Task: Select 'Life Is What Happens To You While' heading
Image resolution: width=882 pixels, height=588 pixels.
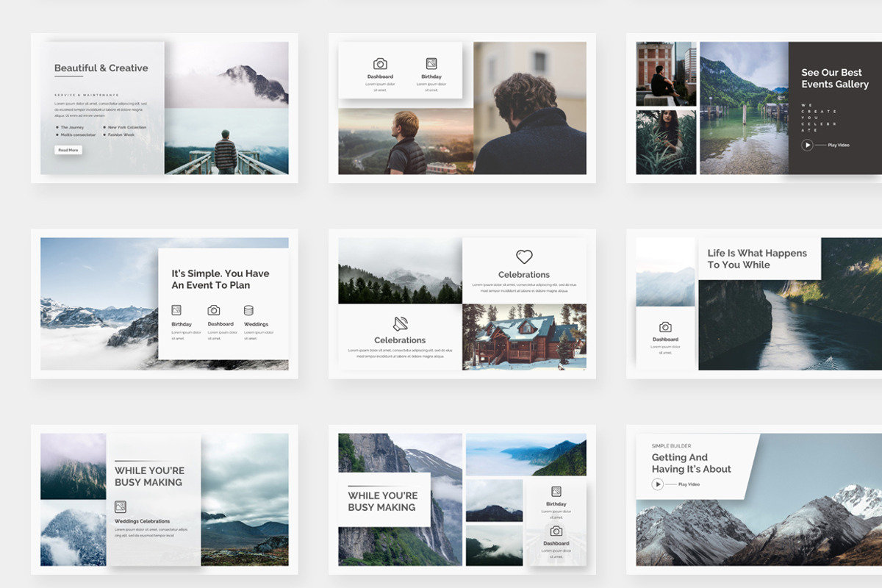Action: [x=757, y=259]
